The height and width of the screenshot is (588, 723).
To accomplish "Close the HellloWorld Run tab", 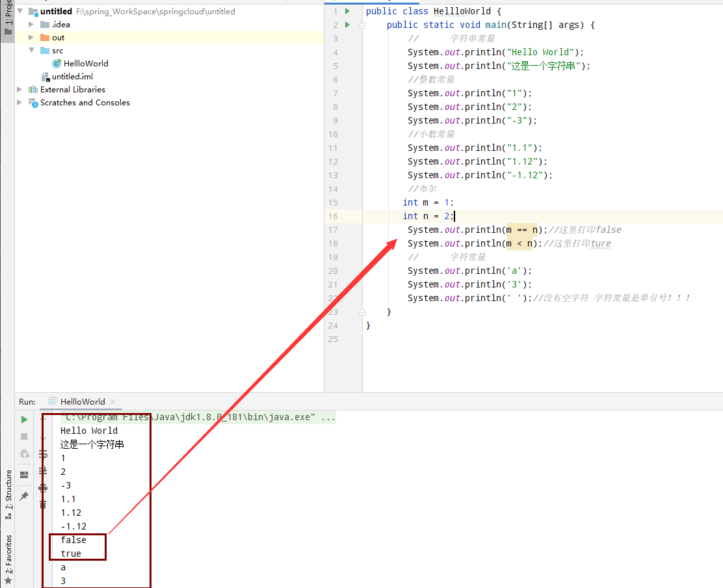I will tap(112, 402).
